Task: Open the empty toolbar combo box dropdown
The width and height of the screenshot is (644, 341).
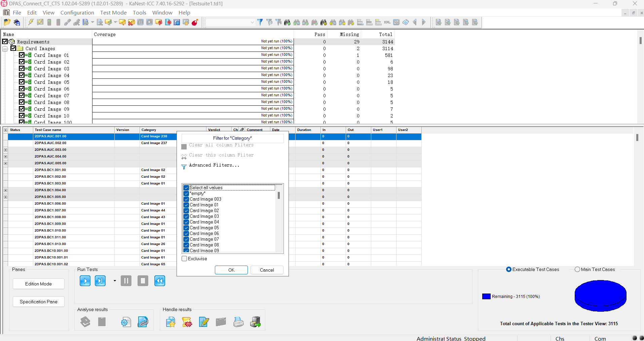Action: tap(252, 23)
